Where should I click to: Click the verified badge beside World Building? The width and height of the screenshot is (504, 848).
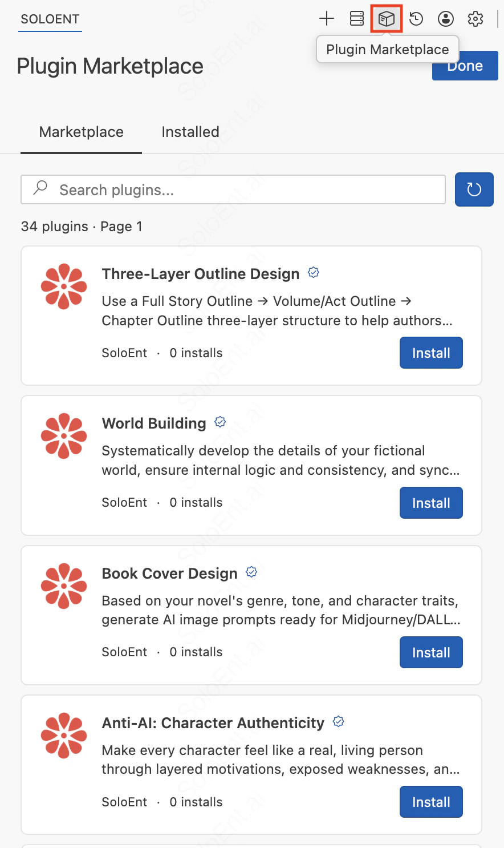pos(220,422)
